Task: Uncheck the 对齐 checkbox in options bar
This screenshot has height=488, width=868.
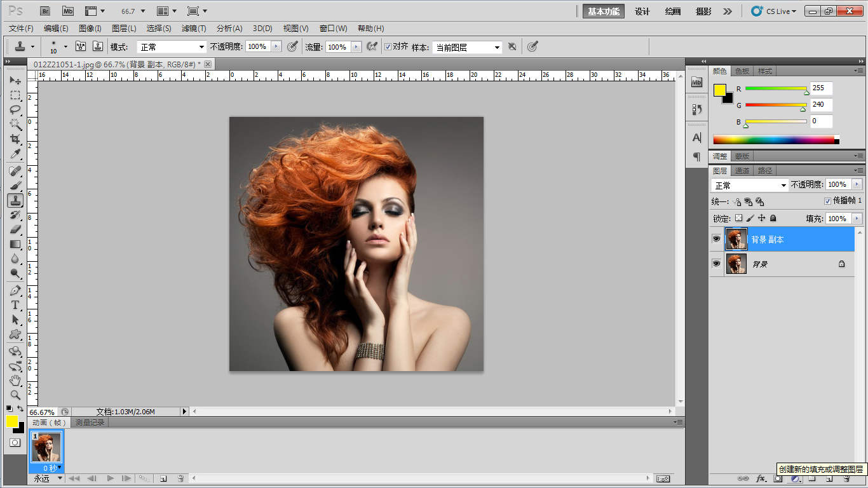Action: click(x=388, y=46)
